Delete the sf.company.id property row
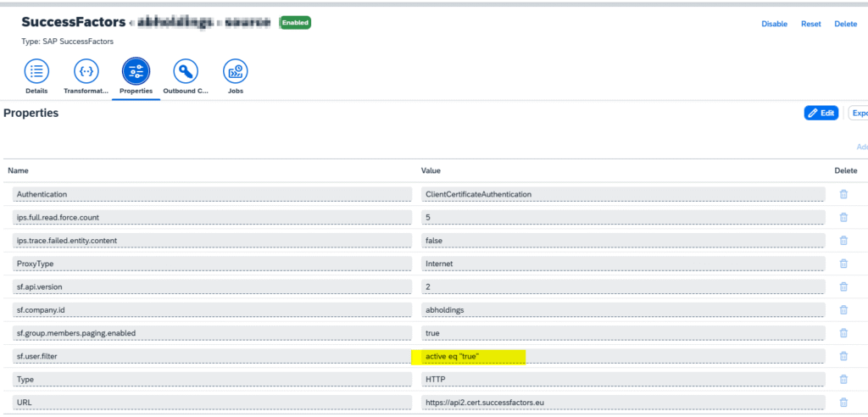Viewport: 868px width, 417px height. tap(843, 309)
